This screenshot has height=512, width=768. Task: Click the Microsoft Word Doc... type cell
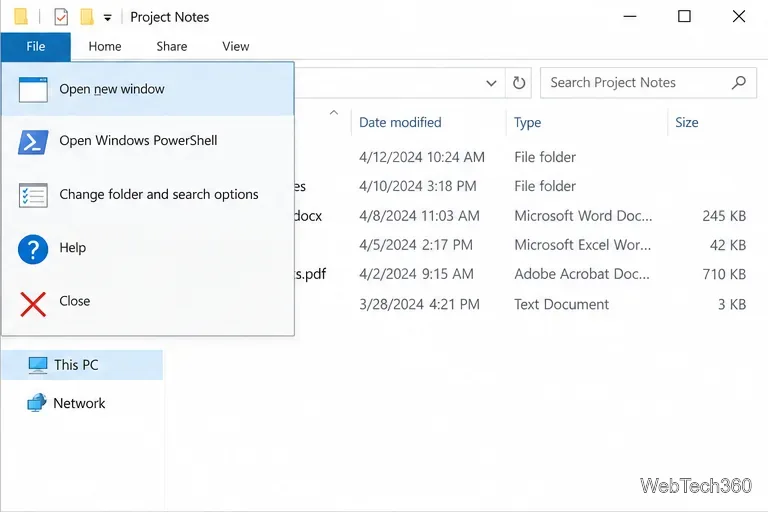(x=583, y=216)
